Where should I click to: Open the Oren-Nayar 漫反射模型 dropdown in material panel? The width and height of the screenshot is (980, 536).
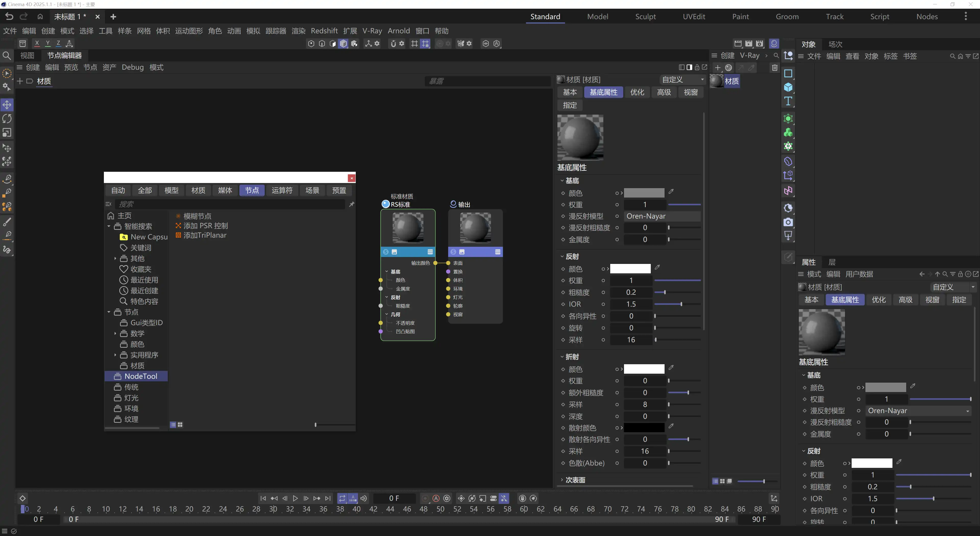(x=662, y=216)
